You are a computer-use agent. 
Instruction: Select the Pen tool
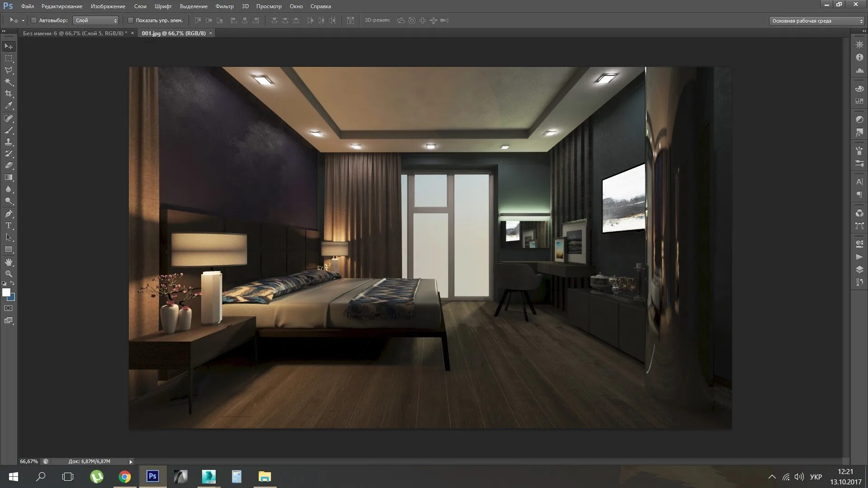(9, 214)
